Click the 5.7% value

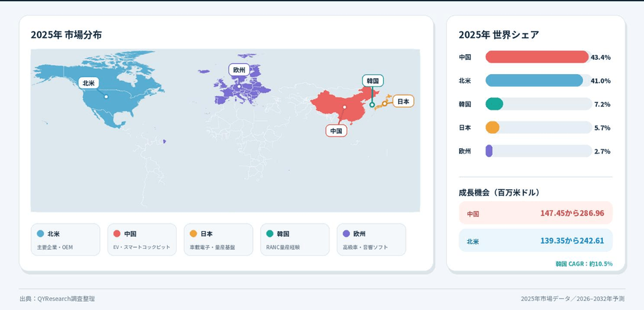(x=602, y=128)
